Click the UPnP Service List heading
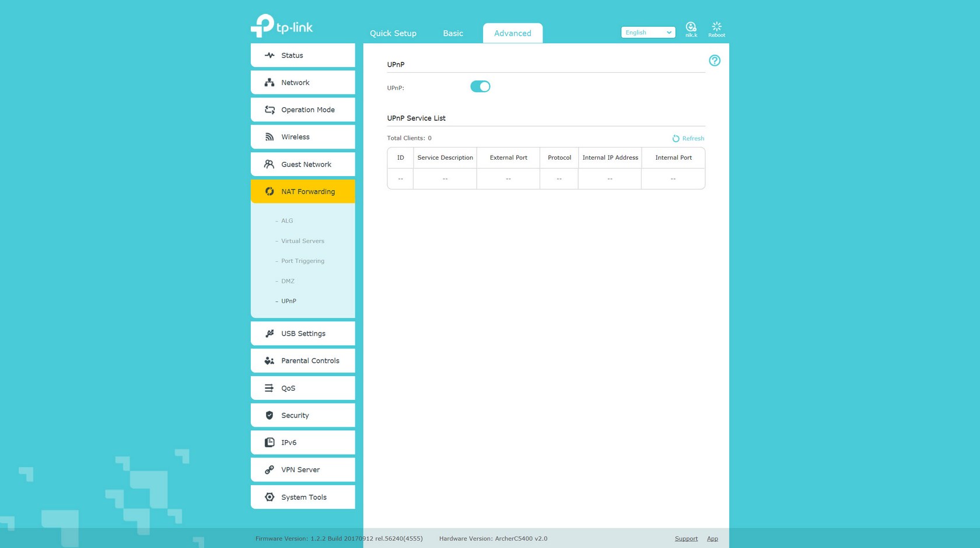Viewport: 980px width, 548px height. [x=416, y=118]
